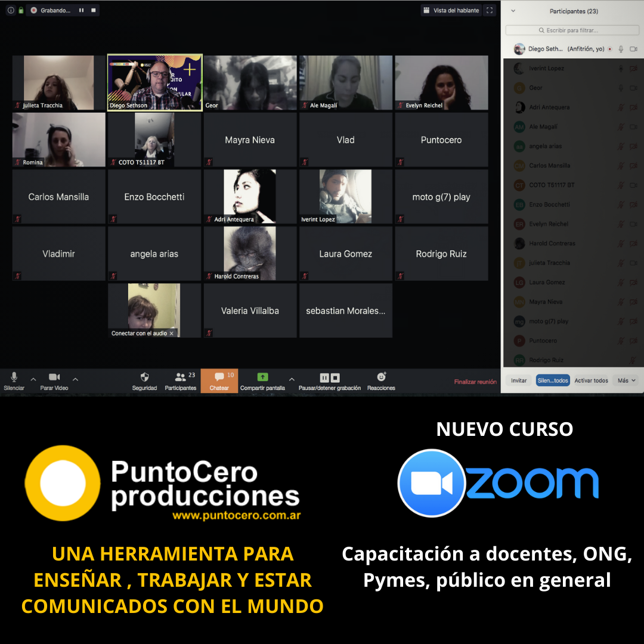Select julieta Tracchia's video tile
This screenshot has height=644, width=644.
58,82
